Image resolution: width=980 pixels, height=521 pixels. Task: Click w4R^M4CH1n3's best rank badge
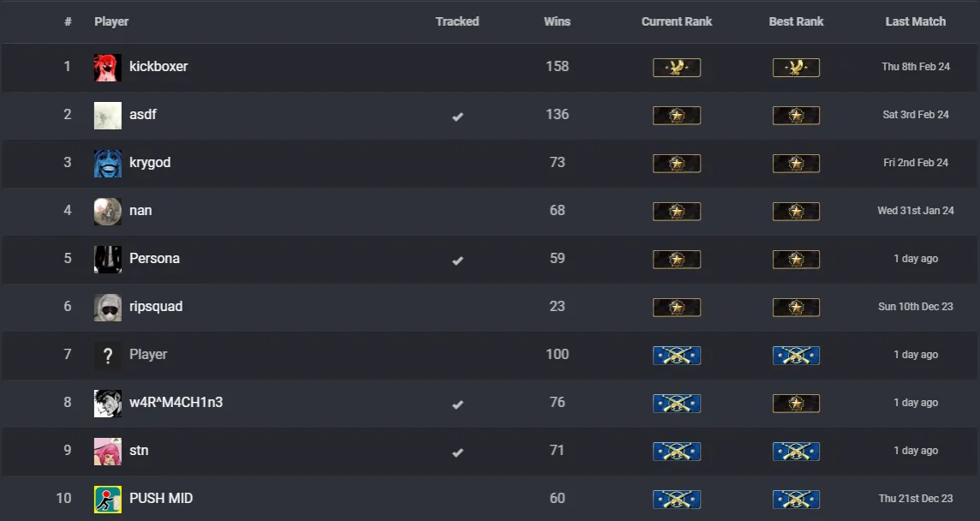pyautogui.click(x=796, y=403)
